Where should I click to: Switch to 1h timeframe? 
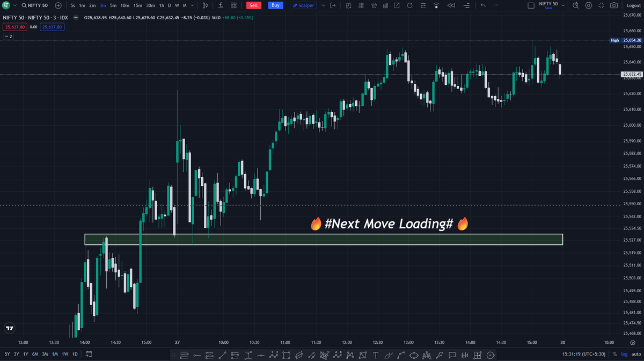[162, 5]
